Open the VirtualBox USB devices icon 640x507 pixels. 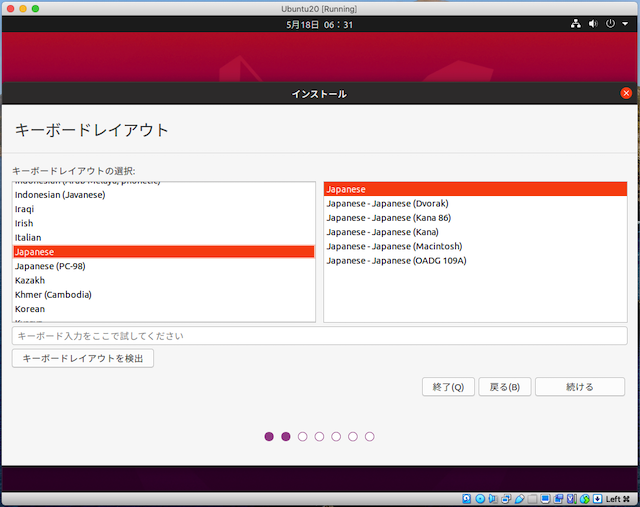(x=520, y=499)
